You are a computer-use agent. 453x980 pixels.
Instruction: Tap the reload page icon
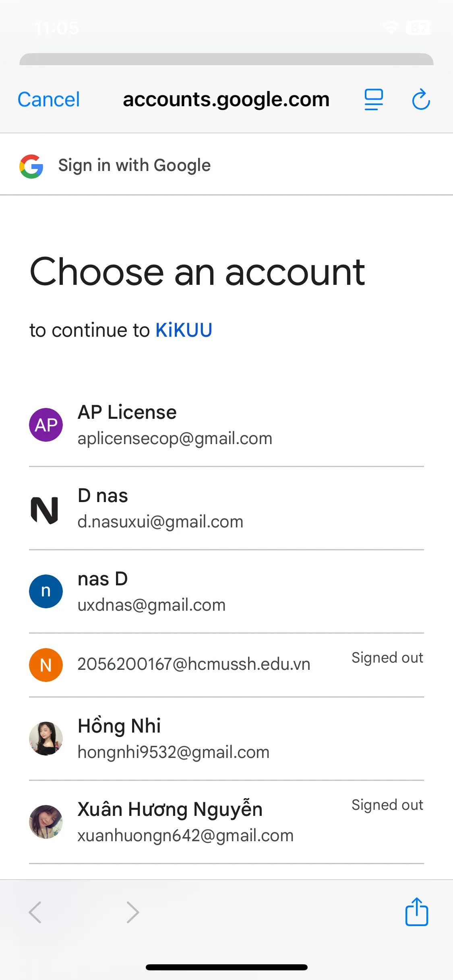(421, 100)
